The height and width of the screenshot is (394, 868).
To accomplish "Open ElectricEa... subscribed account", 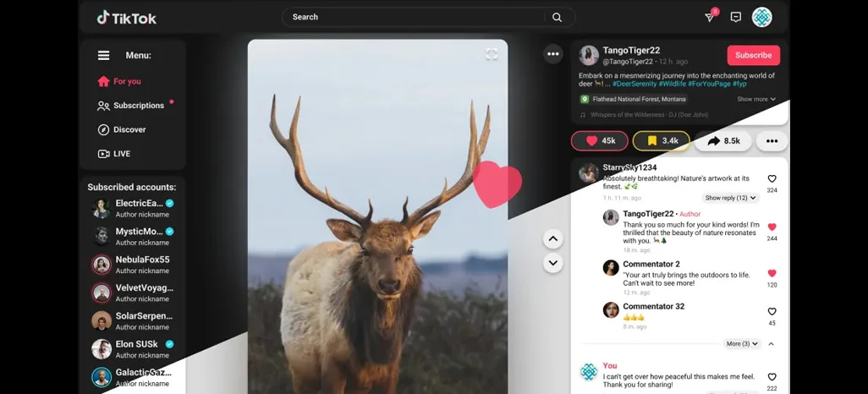I will click(x=133, y=208).
